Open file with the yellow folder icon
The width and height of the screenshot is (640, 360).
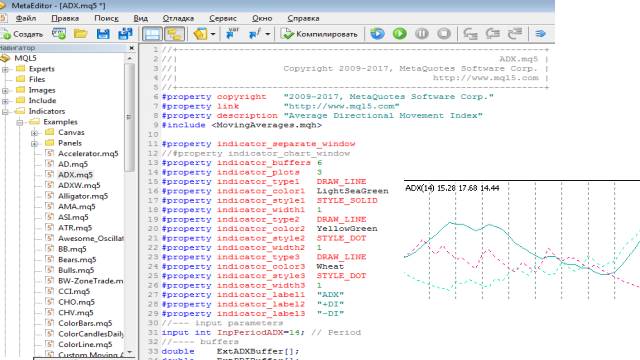coord(81,34)
